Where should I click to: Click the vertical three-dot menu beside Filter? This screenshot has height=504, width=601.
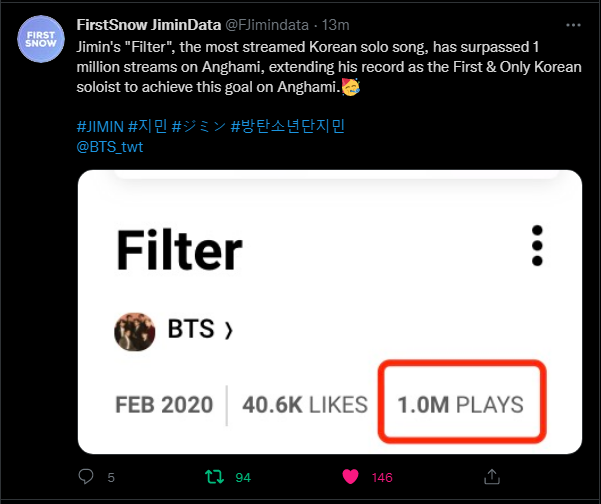point(537,245)
